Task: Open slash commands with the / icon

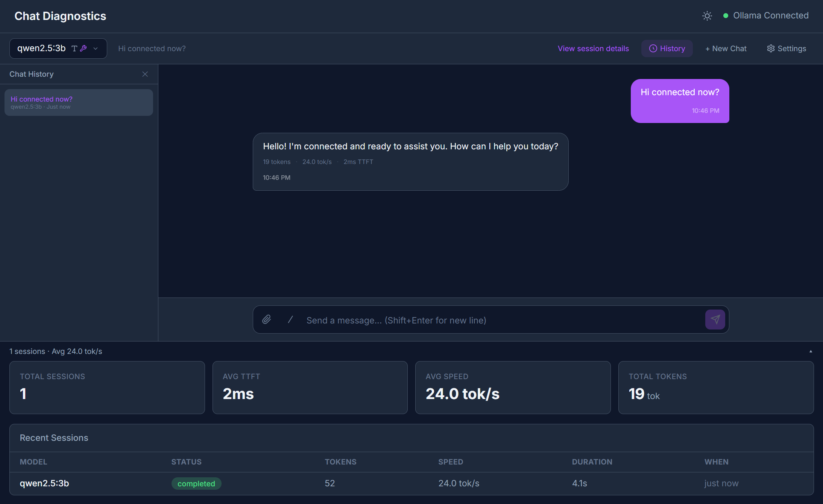Action: click(290, 319)
